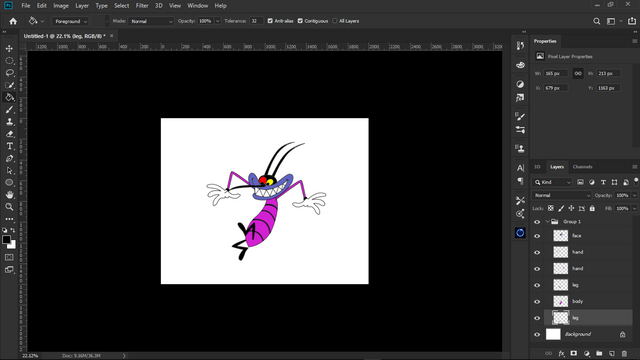Select the Zoom tool
The image size is (640, 360).
coord(9,207)
